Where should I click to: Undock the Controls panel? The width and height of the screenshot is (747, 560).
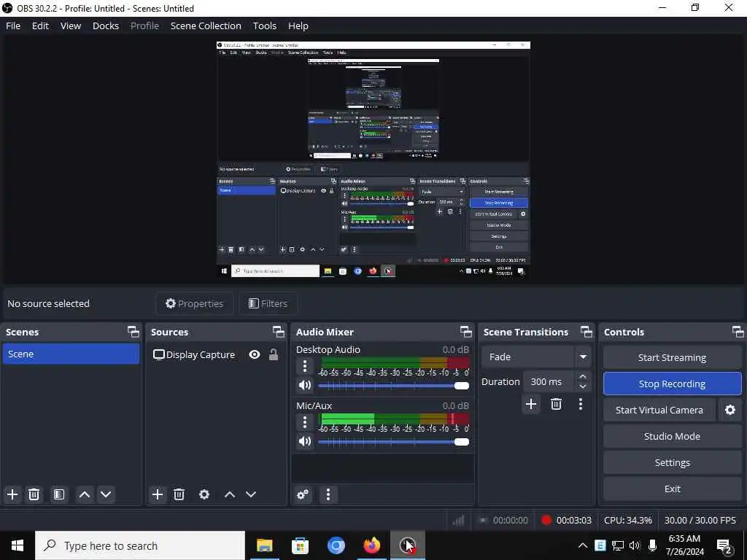(738, 332)
